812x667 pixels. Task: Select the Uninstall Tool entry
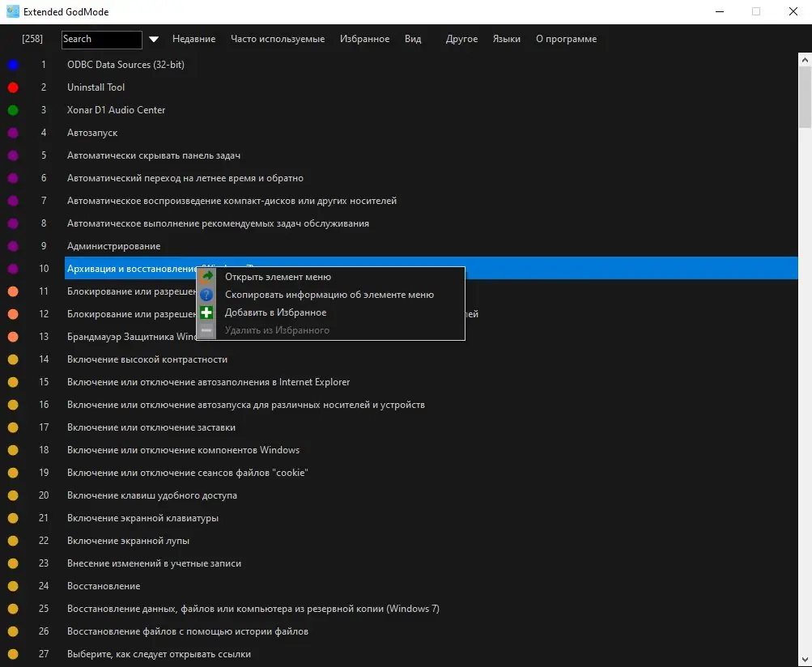(x=96, y=87)
